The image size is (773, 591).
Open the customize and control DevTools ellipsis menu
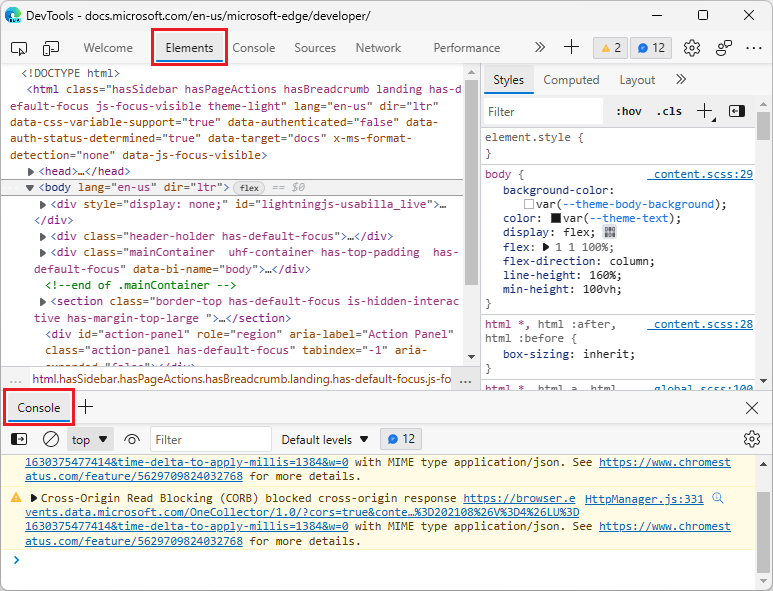click(754, 48)
